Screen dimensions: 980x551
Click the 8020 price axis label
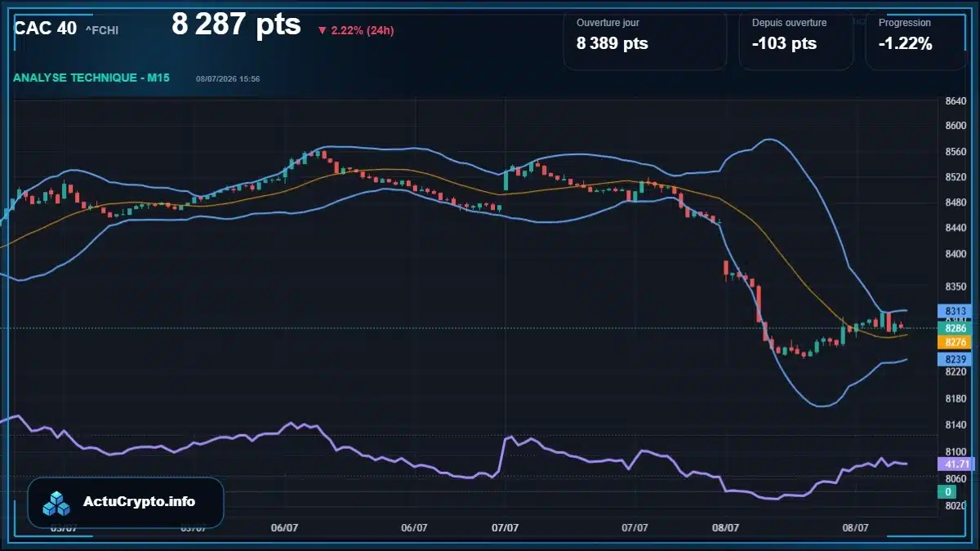point(955,505)
